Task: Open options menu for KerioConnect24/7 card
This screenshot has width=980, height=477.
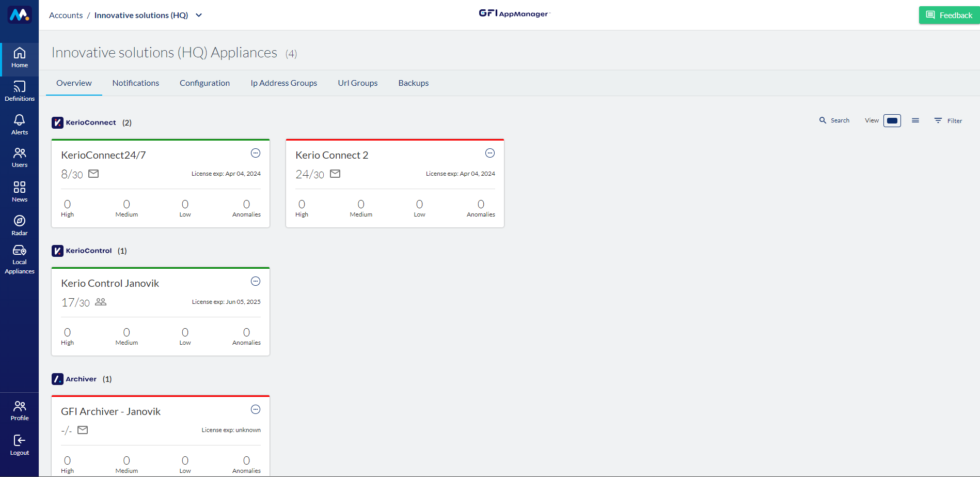Action: click(x=256, y=153)
